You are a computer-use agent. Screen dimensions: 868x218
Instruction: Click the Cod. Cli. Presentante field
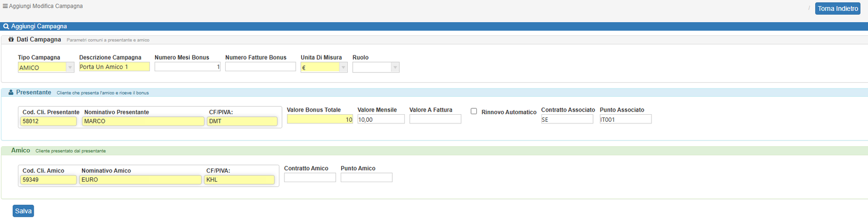tap(49, 121)
